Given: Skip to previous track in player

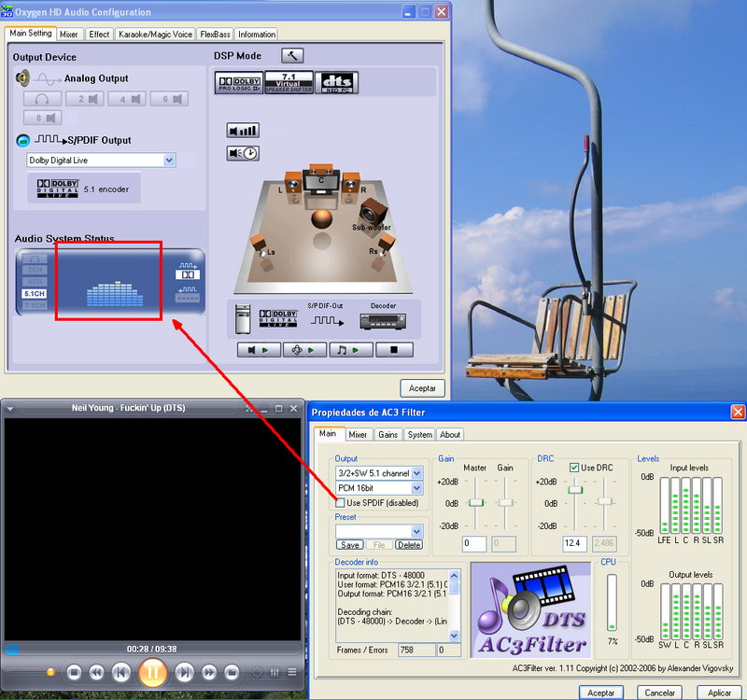Looking at the screenshot, I should (x=121, y=672).
